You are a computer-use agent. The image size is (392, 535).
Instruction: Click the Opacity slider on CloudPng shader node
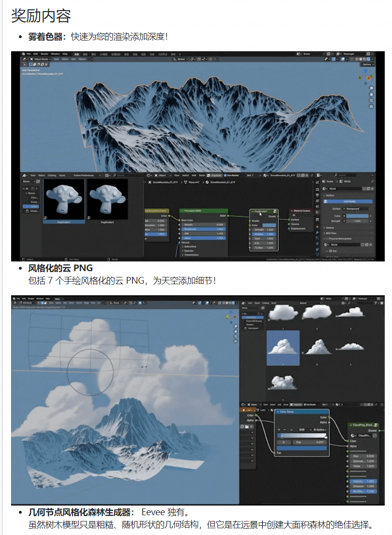[363, 481]
